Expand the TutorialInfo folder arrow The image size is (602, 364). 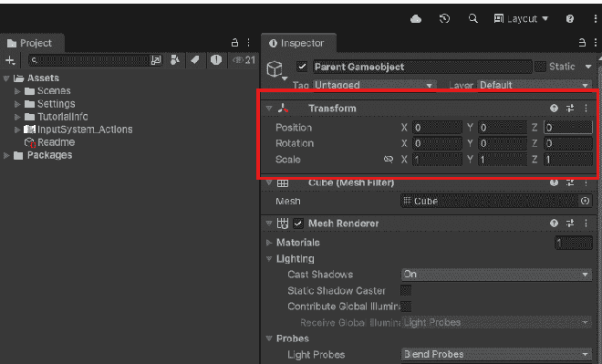[17, 117]
